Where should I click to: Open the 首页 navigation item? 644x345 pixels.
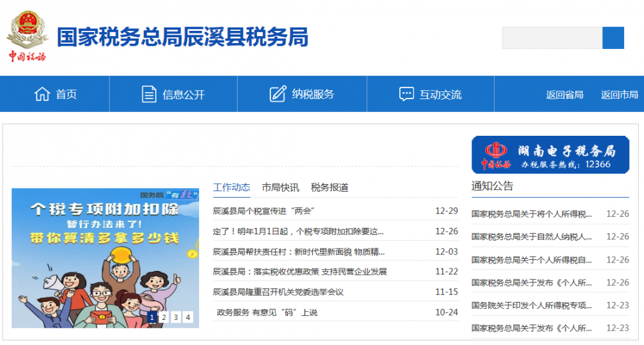pyautogui.click(x=55, y=94)
